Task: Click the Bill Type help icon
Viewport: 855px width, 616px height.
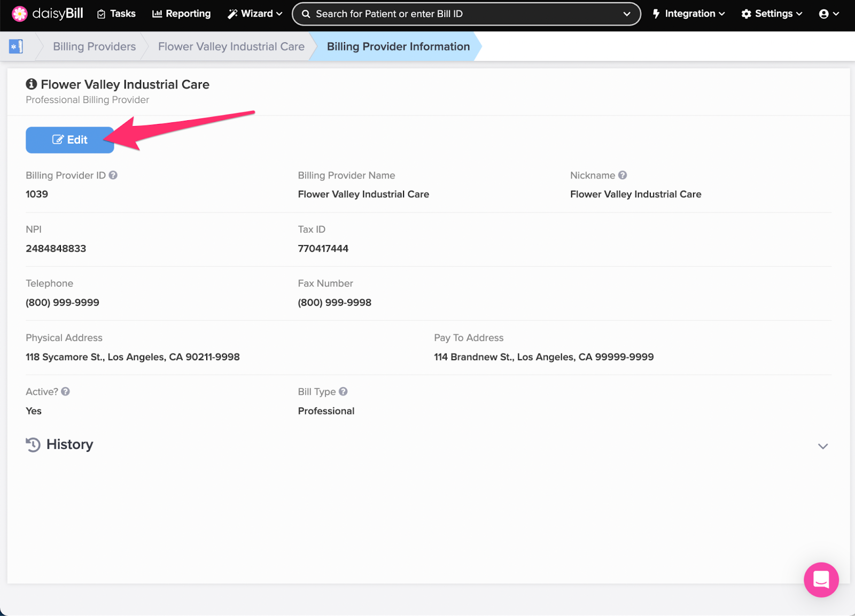Action: pyautogui.click(x=343, y=391)
